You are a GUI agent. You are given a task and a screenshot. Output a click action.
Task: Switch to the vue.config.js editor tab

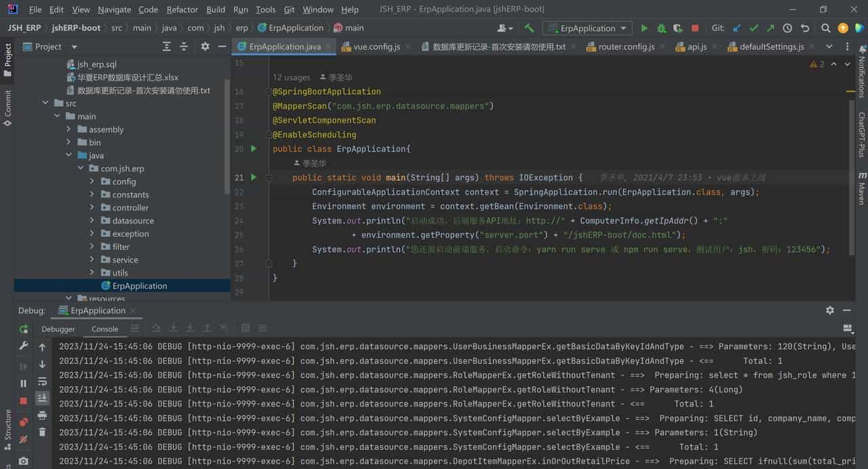376,47
